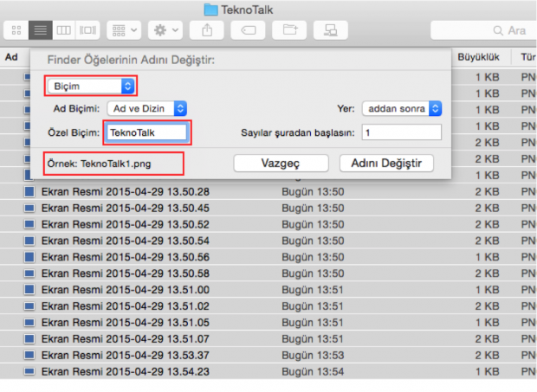
Task: Click the Özel Biçim text field
Action: [147, 132]
